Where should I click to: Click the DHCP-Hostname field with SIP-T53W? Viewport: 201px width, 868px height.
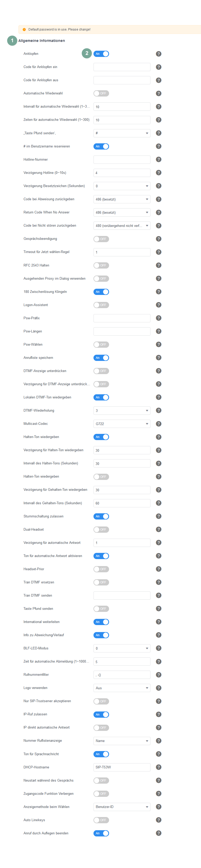click(122, 767)
